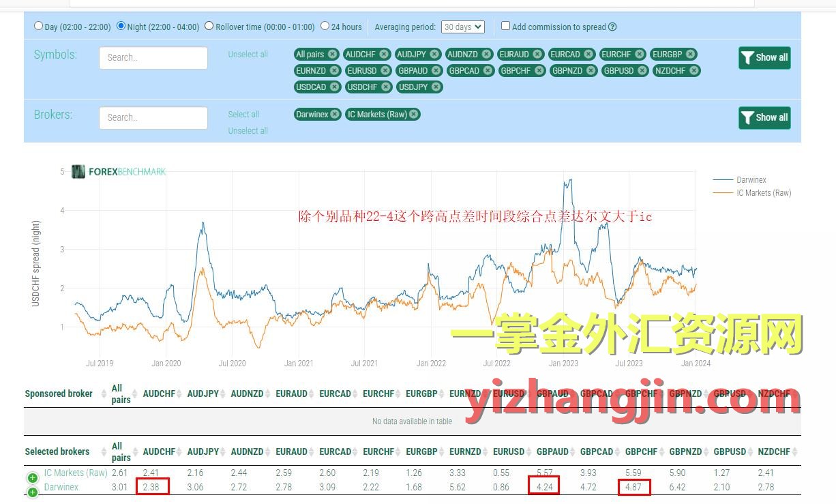This screenshot has height=504, width=836.
Task: Remove the NZDCHF symbol tag
Action: point(693,71)
